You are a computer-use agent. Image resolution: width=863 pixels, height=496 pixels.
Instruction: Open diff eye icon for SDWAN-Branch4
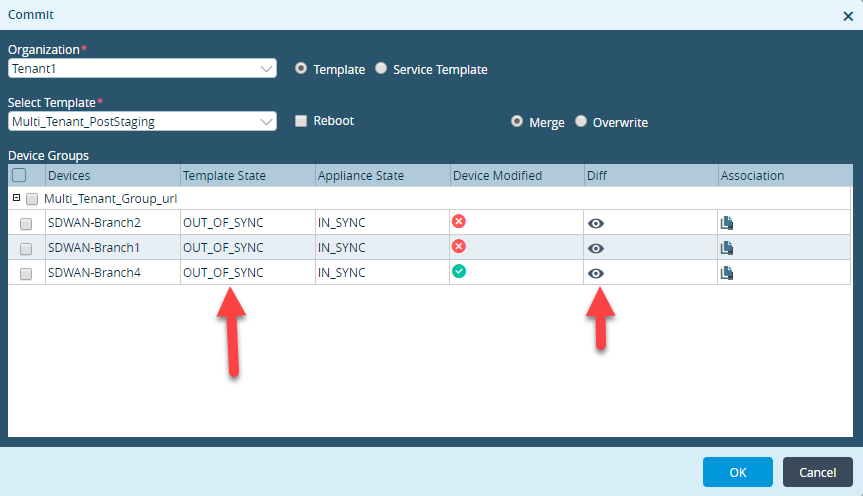pos(595,273)
